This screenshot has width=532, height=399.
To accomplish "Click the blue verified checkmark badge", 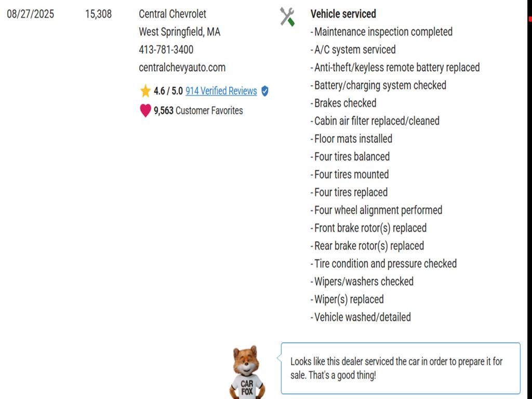I will point(264,91).
